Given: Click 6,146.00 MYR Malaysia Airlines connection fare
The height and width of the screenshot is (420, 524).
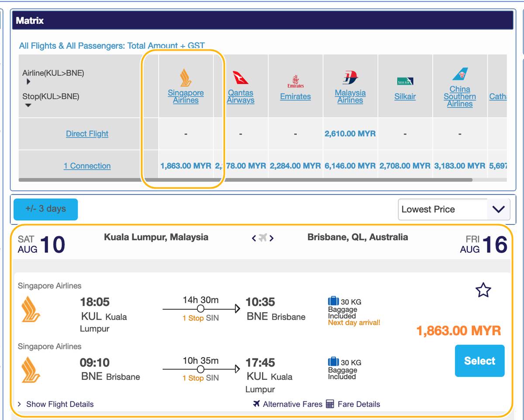Looking at the screenshot, I should (350, 166).
